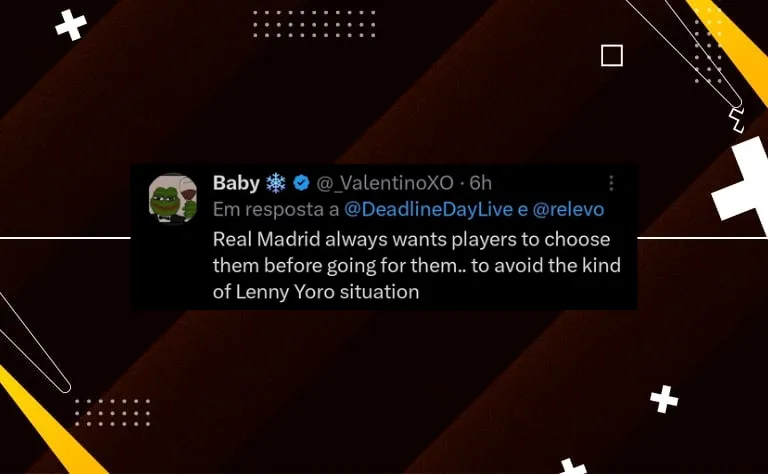Open the tweet's three-dot more options menu
This screenshot has height=474, width=768.
tap(611, 183)
